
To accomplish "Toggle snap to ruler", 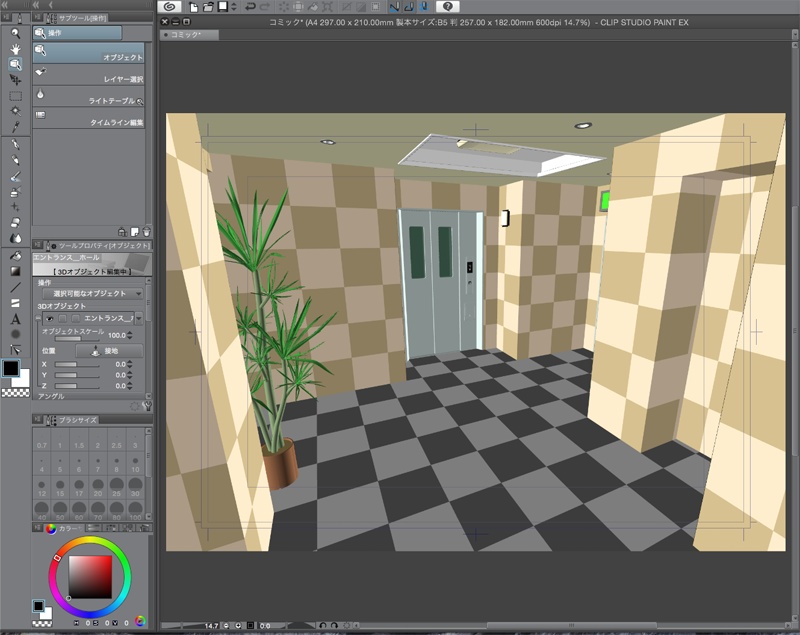I will (x=394, y=7).
